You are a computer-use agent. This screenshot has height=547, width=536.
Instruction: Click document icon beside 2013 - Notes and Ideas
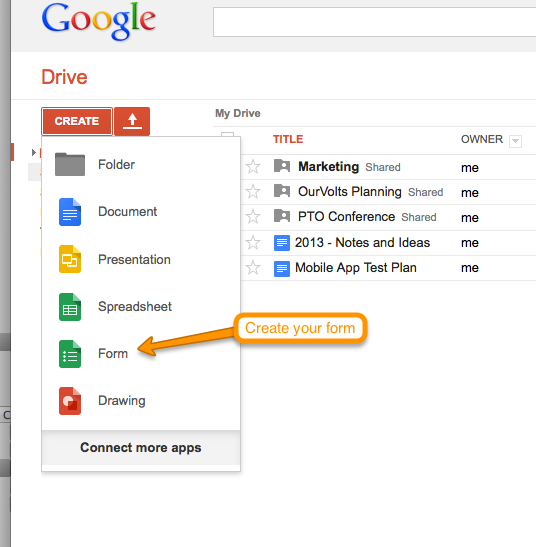coord(282,243)
